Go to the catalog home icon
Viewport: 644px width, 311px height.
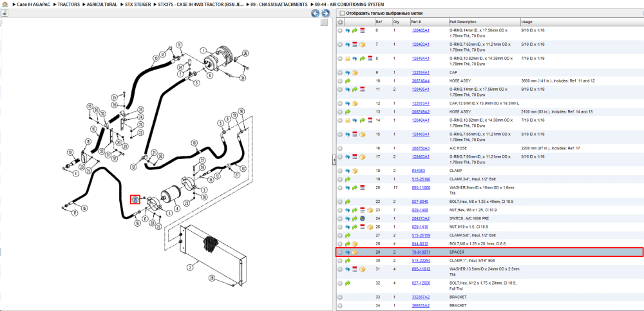5,4
